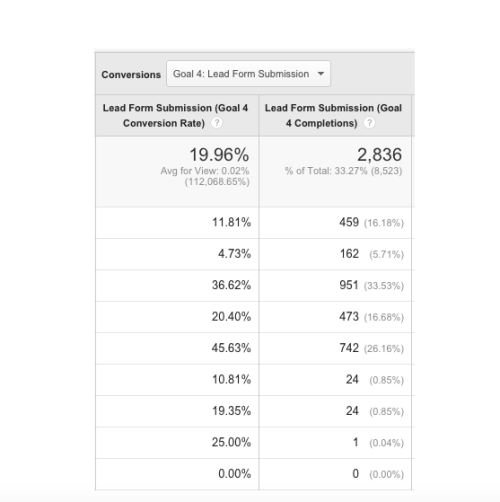Select the 25.00% conversion rate cell
This screenshot has width=500, height=502.
[231, 442]
